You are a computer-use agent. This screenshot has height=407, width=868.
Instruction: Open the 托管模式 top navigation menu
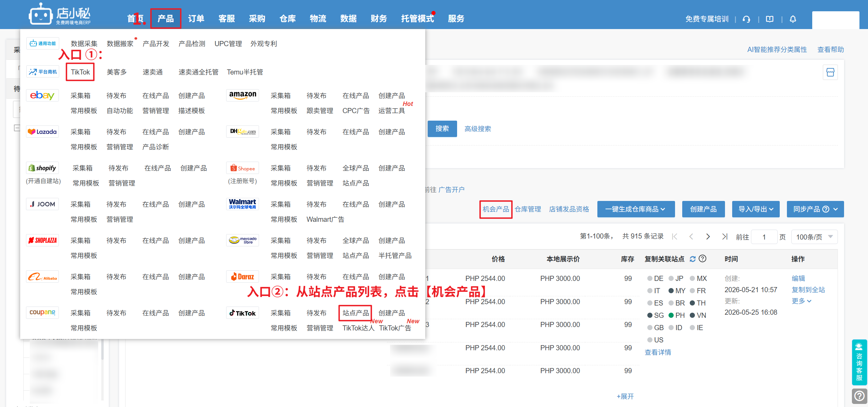click(417, 18)
